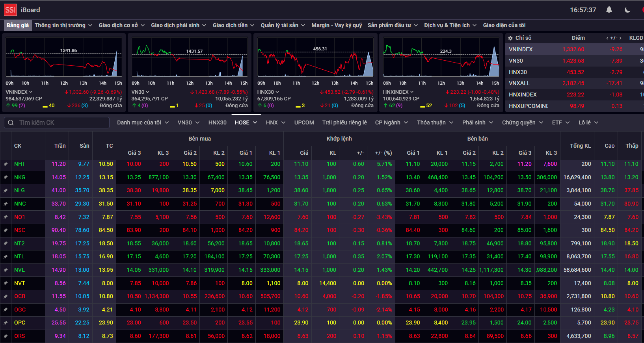Image resolution: width=644 pixels, height=343 pixels.
Task: Open the Bảng giá tab
Action: (18, 25)
